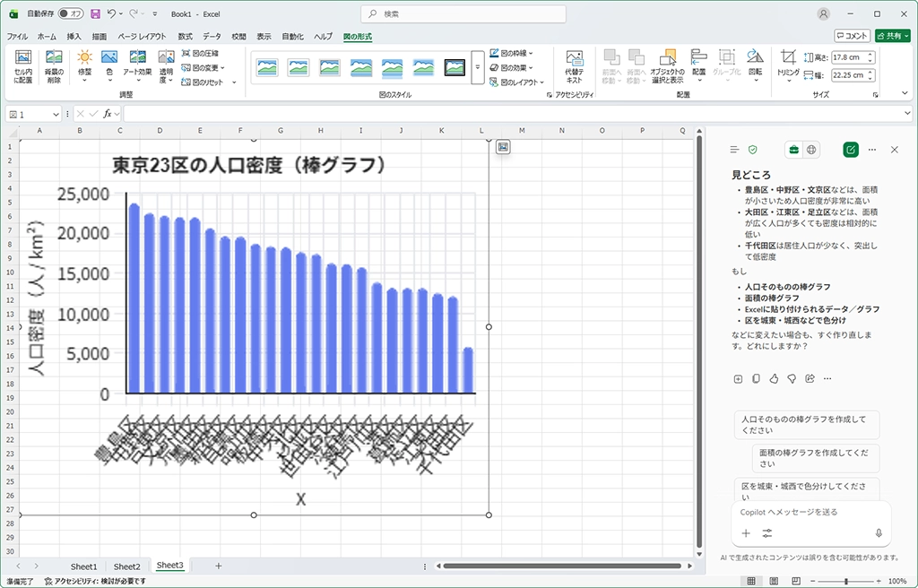Open the 挿入 ribbon tab
Screen dimensions: 918x588
[x=74, y=37]
